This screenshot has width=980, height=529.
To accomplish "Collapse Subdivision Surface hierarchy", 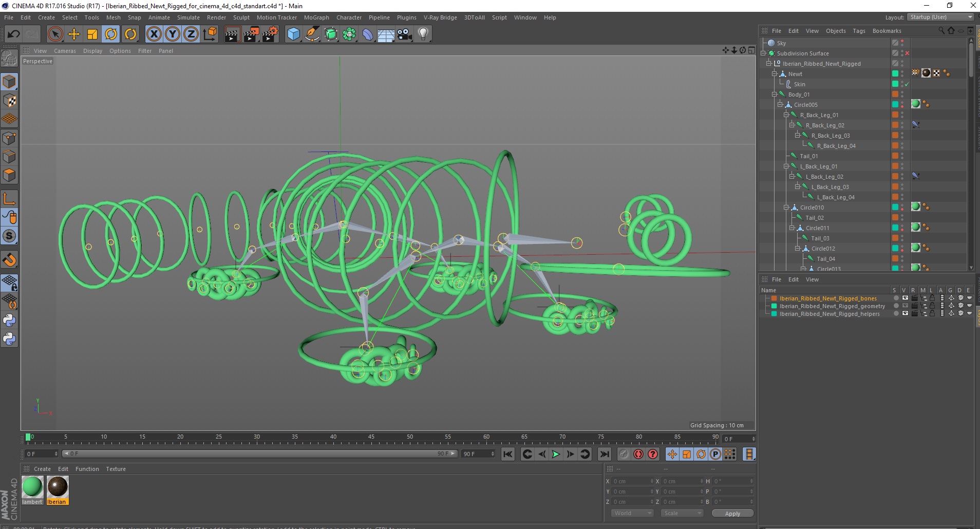I will pos(763,53).
